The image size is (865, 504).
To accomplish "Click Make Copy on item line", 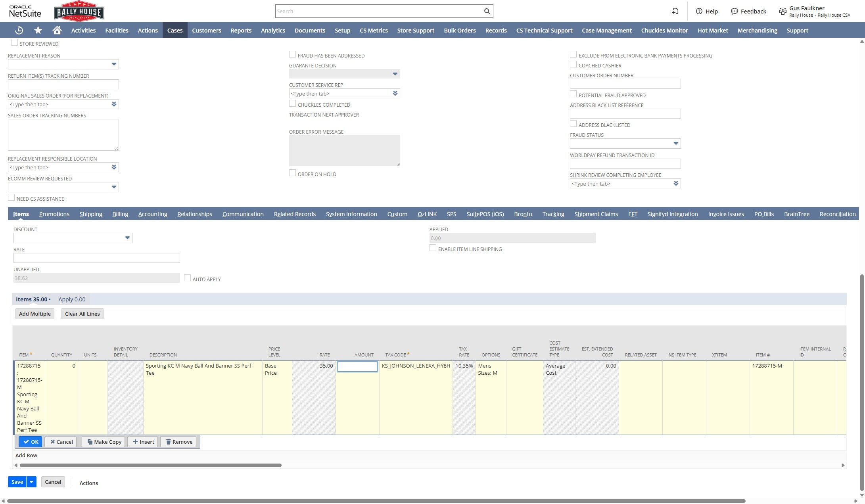I will (x=104, y=442).
